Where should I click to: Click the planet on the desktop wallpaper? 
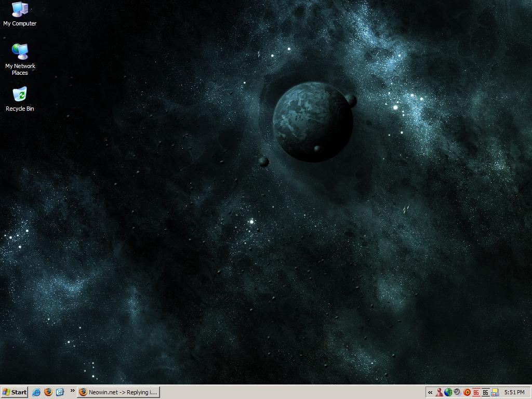point(313,122)
